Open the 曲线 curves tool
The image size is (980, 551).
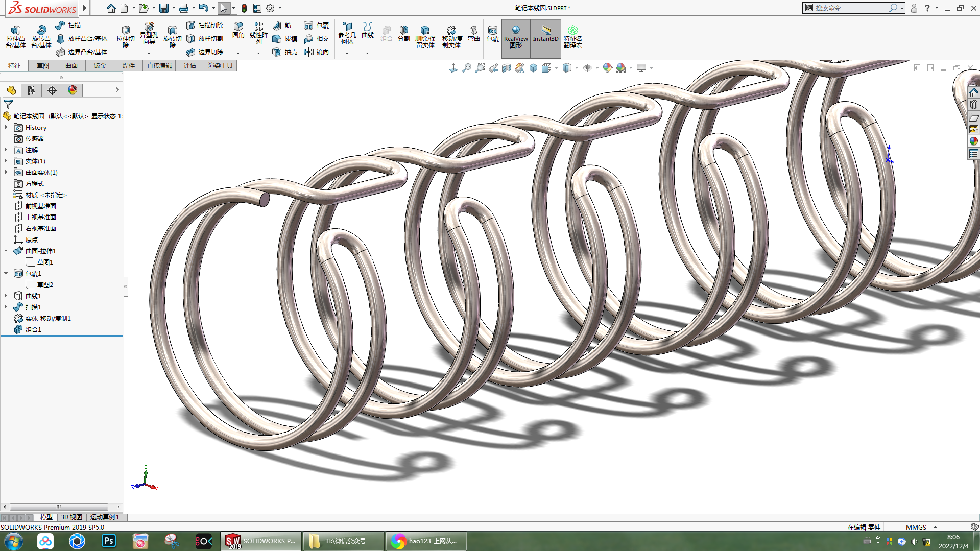pos(368,31)
